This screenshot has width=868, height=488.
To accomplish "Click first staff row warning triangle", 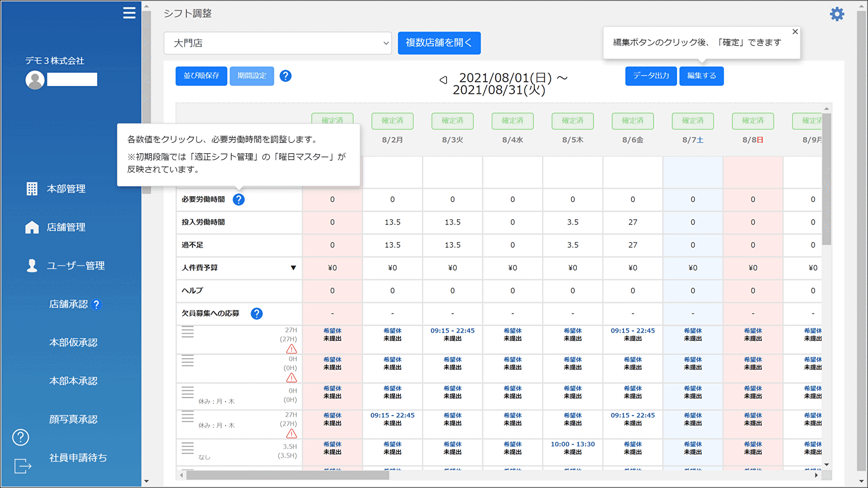I will [292, 349].
